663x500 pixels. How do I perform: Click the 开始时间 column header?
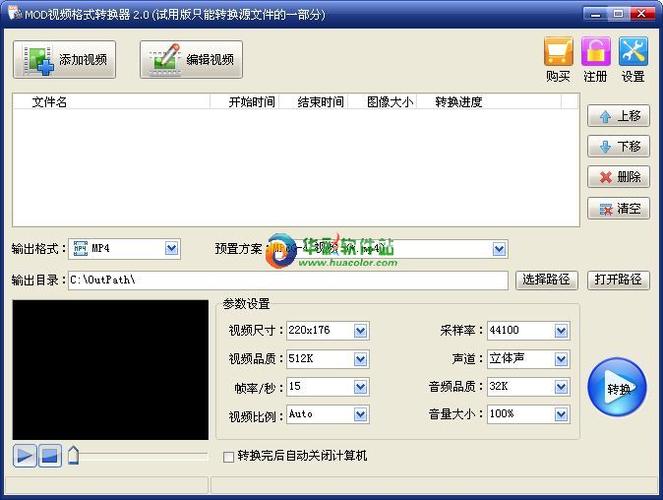pos(244,102)
